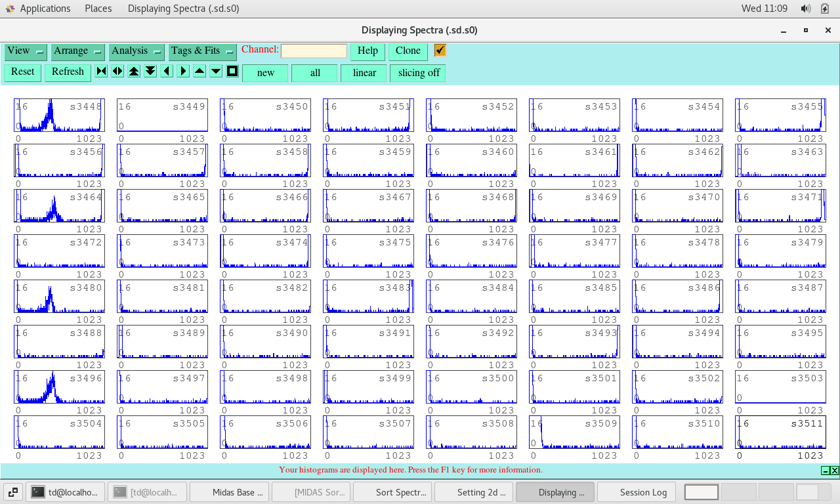Click the single down arrow icon
This screenshot has width=840, height=504.
(216, 72)
